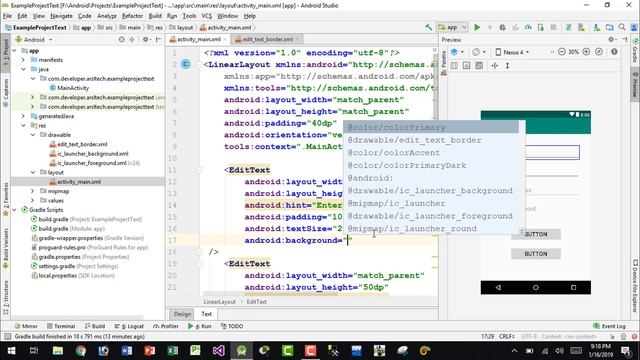Open the Android Profiler toolbar icon

pyautogui.click(x=528, y=27)
